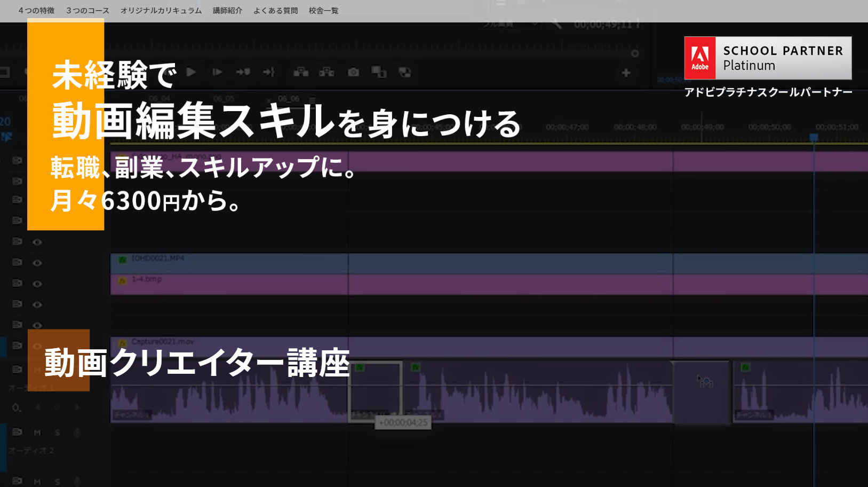This screenshot has width=868, height=487.
Task: Click the blue playhead on the timeline ruler
Action: point(814,138)
